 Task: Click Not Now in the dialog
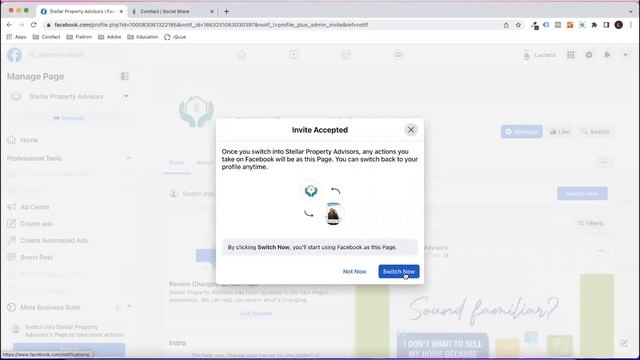point(354,271)
